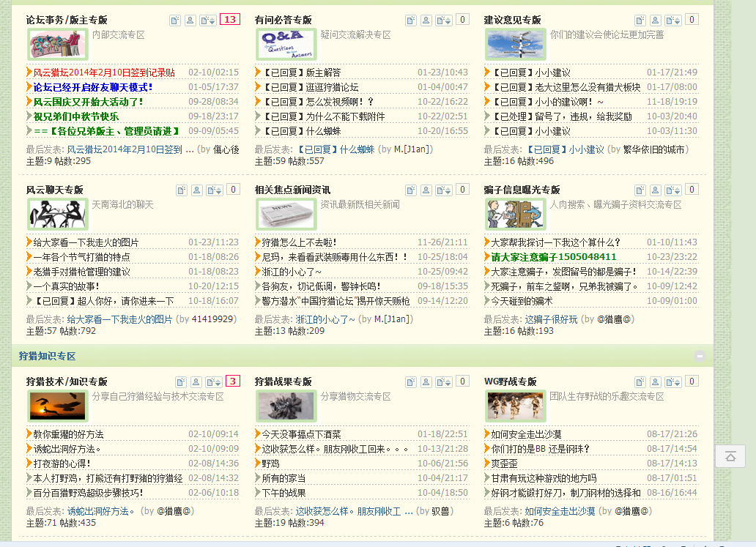Open new topic icon for 风云聊天专版
Screen dimensions: 756x547
pos(181,190)
